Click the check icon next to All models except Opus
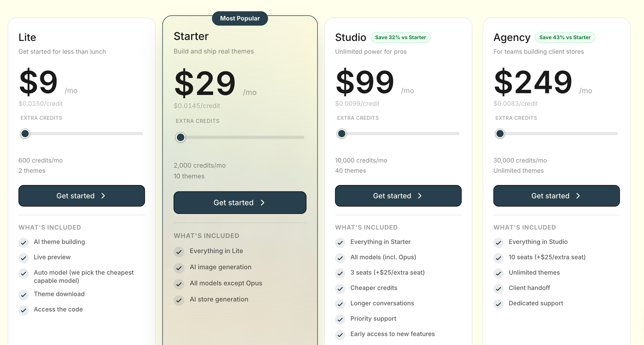 click(x=179, y=284)
